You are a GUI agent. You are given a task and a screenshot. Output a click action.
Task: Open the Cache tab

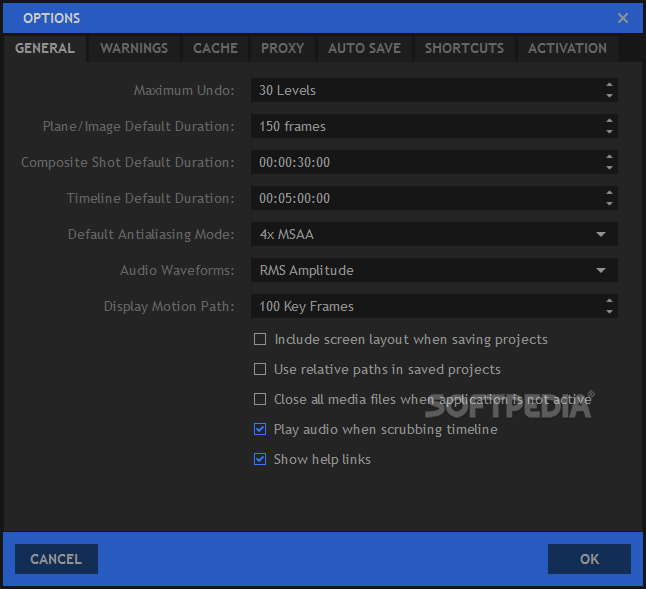pos(215,48)
